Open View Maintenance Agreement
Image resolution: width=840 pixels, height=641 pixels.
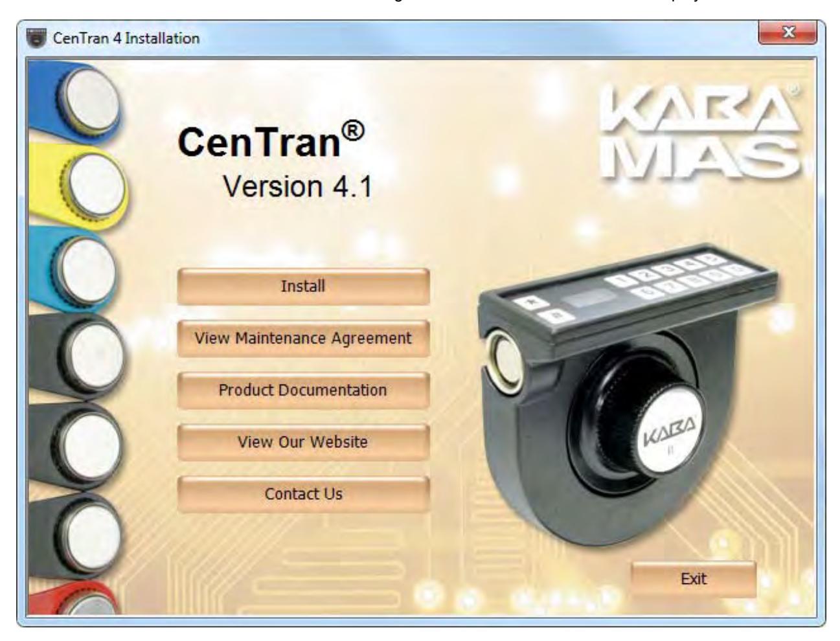point(303,338)
